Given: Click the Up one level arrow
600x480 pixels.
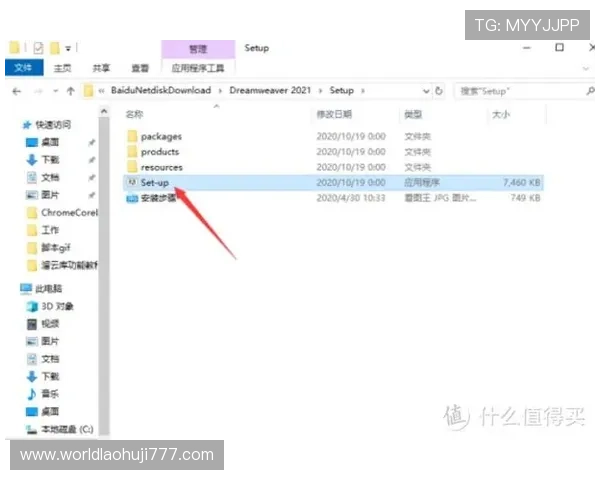Looking at the screenshot, I should pyautogui.click(x=70, y=90).
